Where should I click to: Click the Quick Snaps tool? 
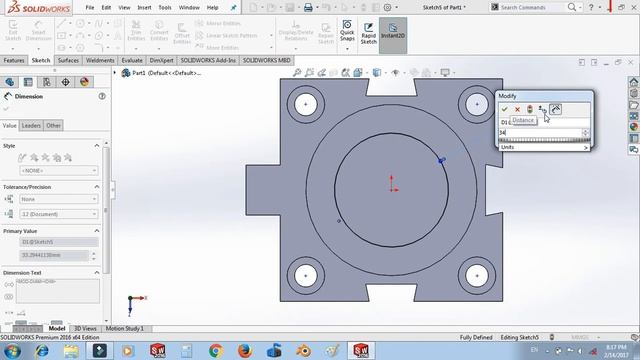347,30
